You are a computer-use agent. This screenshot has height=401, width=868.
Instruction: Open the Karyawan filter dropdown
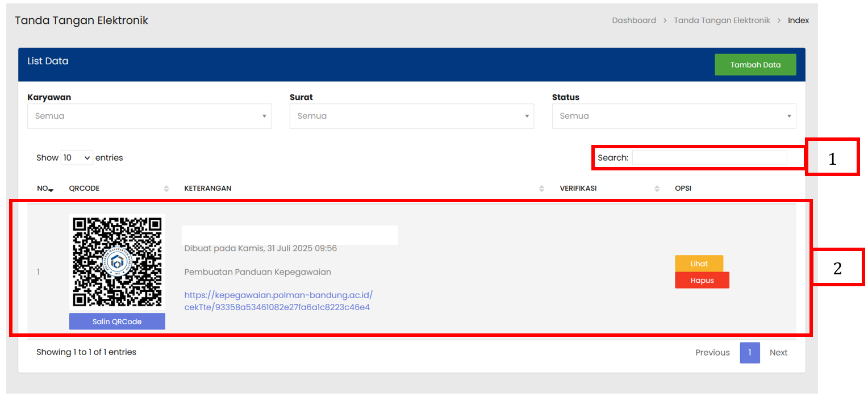pos(149,116)
